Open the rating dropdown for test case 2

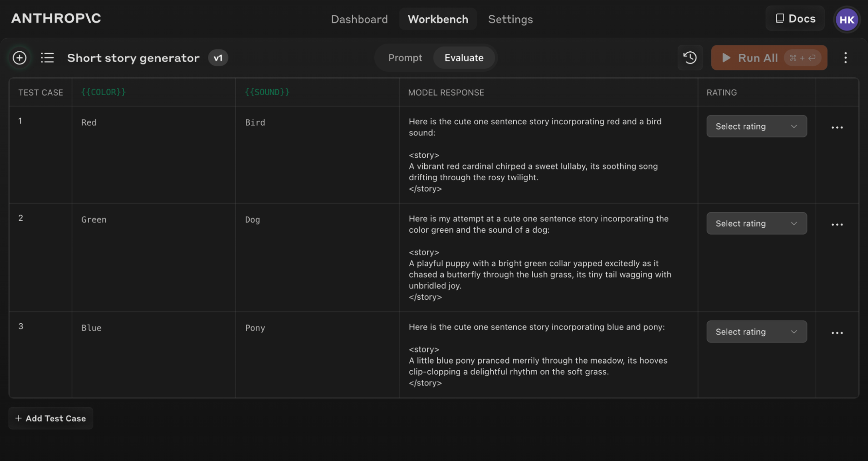(756, 223)
